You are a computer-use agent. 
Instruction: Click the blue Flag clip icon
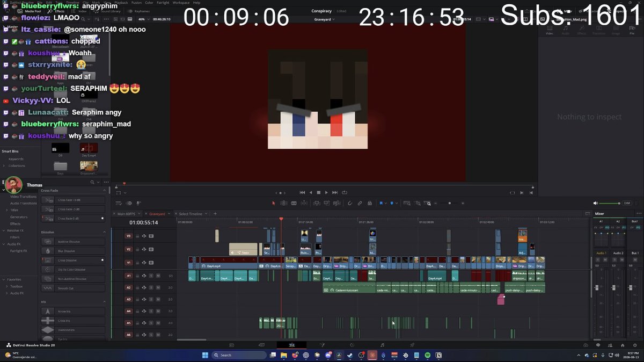[381, 203]
